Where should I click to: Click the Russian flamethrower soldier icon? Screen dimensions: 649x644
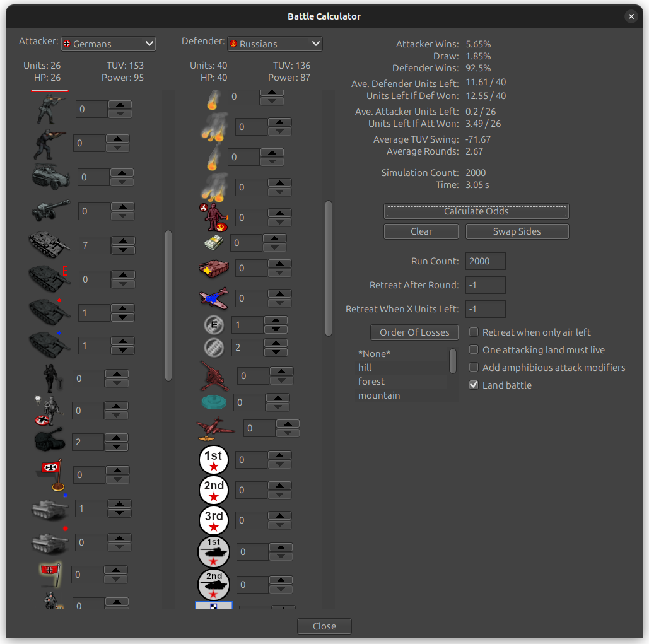click(213, 217)
